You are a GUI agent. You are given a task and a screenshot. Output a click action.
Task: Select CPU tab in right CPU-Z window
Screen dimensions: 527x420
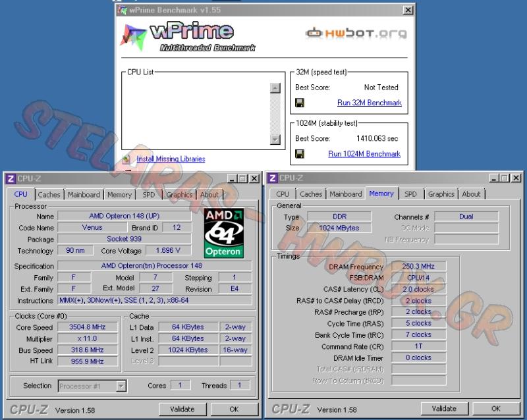(283, 194)
